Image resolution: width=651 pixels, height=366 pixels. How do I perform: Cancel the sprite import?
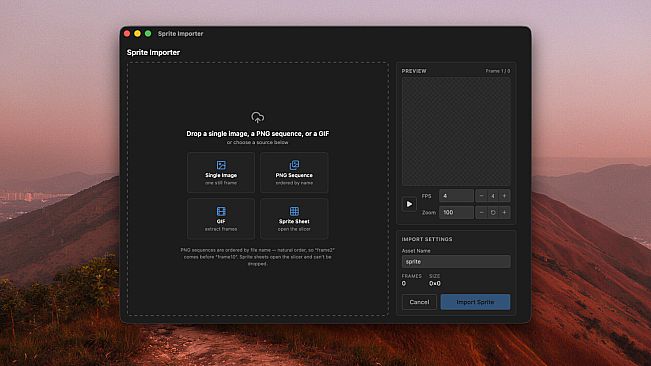pos(419,302)
